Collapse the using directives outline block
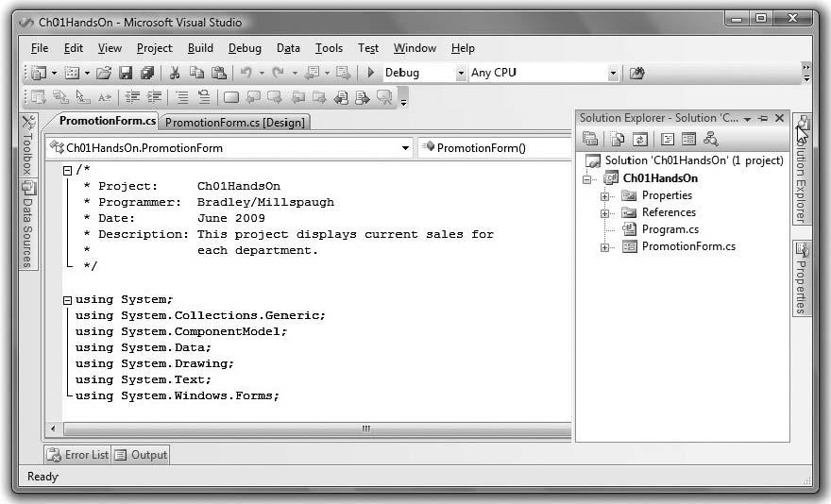Screen dimensions: 831x504 coord(67,300)
